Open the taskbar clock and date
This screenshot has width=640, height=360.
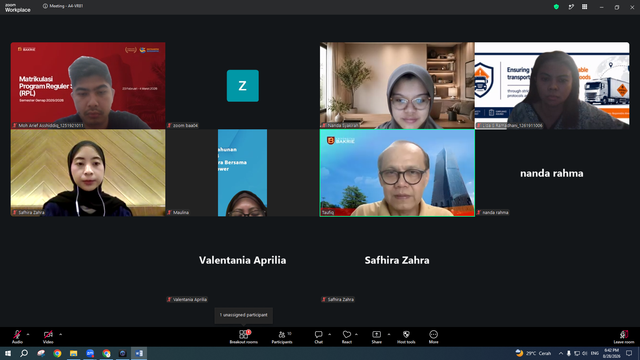coord(611,353)
